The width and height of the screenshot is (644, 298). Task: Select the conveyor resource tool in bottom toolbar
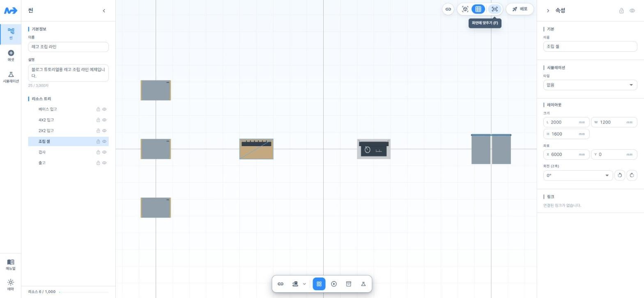pos(295,284)
